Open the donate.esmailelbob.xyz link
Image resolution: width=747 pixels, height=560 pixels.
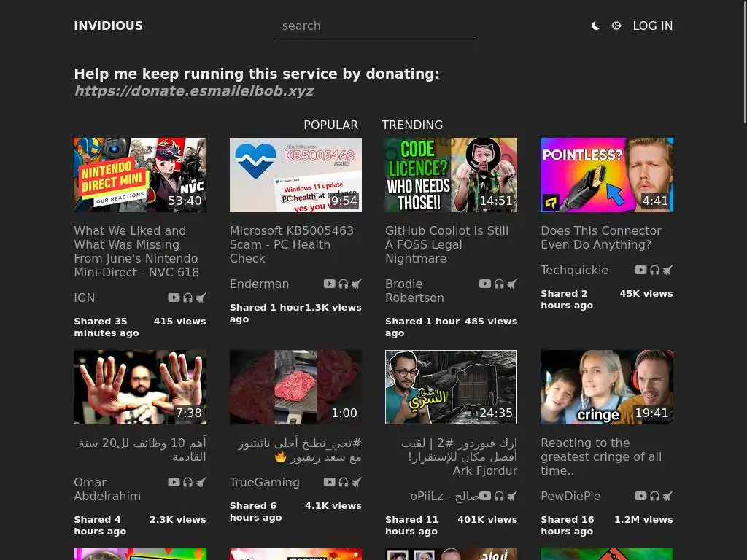coord(194,90)
